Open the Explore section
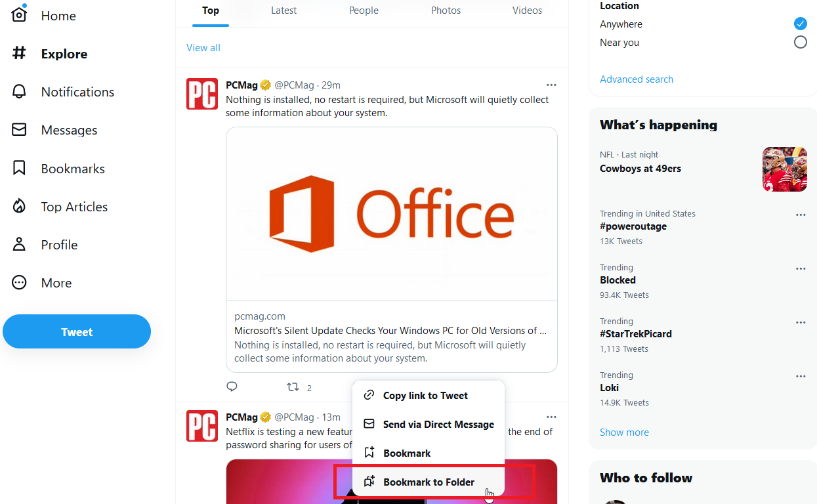Screen dimensions: 817x504 click(x=64, y=53)
